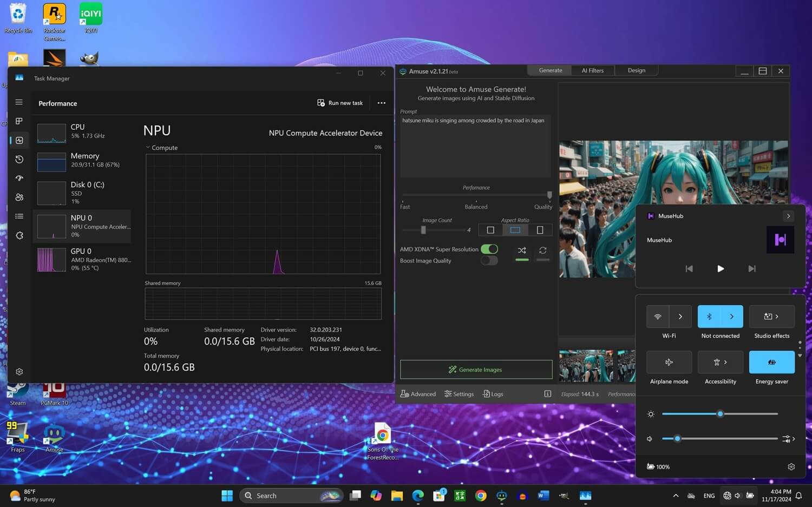Open the Windows Start menu
The height and width of the screenshot is (507, 812).
pyautogui.click(x=227, y=496)
